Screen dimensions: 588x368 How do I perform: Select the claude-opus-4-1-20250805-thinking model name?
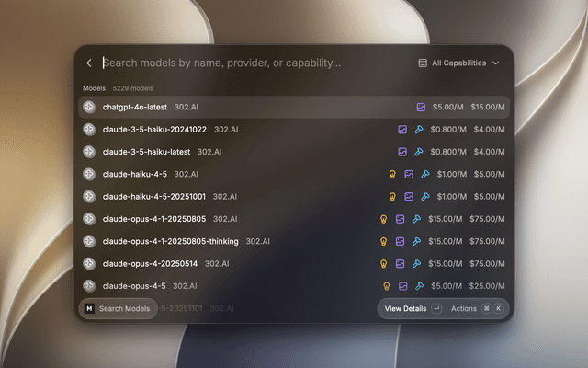170,241
